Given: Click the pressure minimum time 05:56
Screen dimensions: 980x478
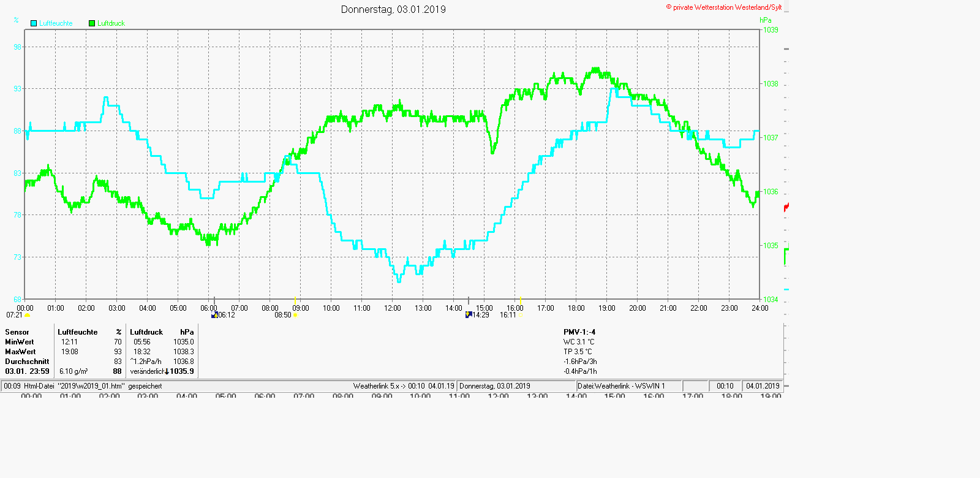Looking at the screenshot, I should [x=142, y=342].
